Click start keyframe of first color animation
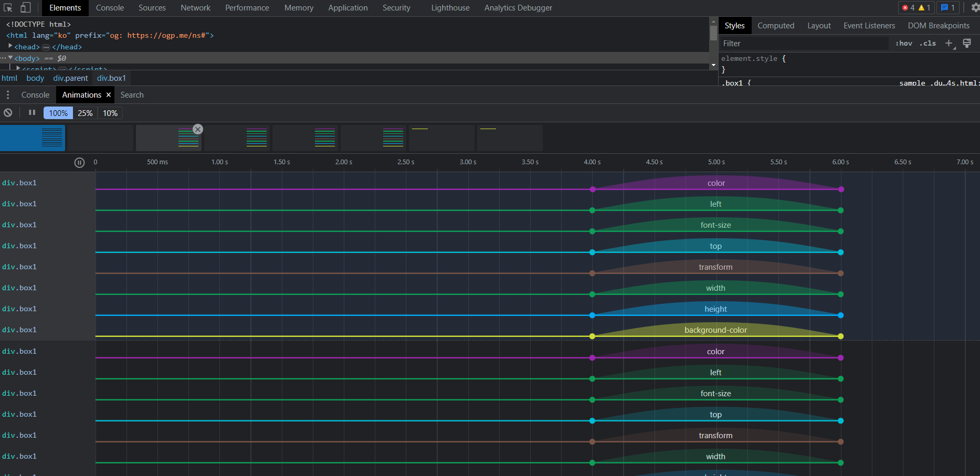 (x=593, y=189)
